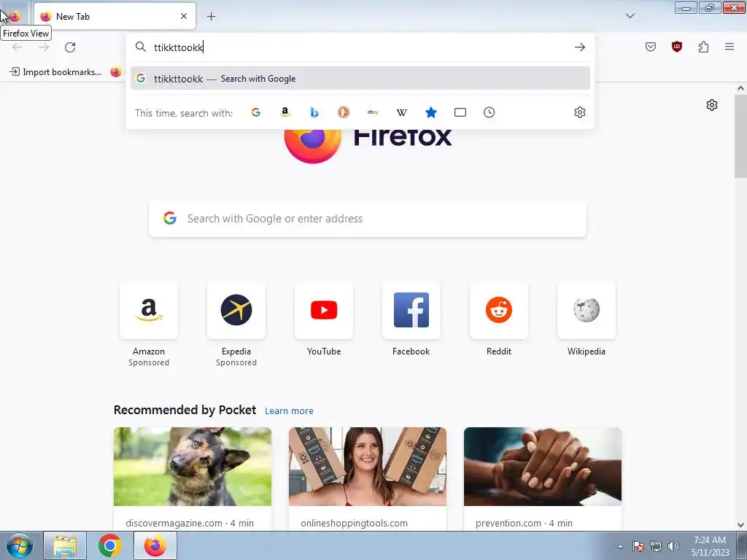747x560 pixels.
Task: Open a new tab with plus
Action: point(211,17)
